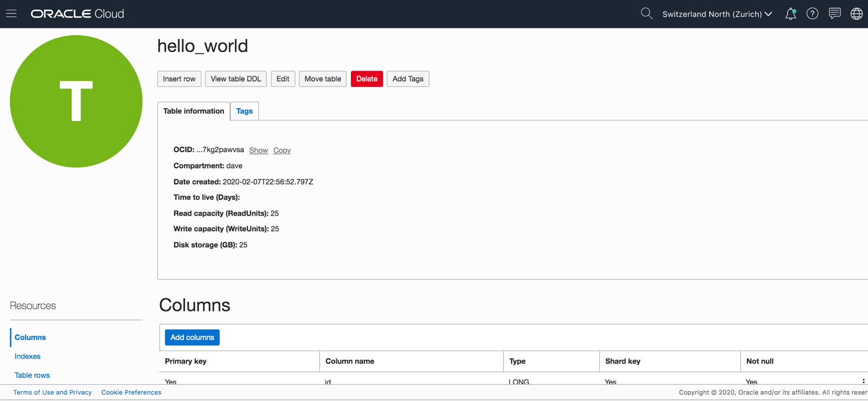The image size is (868, 401).
Task: Open row actions menu for id column
Action: coord(863,381)
